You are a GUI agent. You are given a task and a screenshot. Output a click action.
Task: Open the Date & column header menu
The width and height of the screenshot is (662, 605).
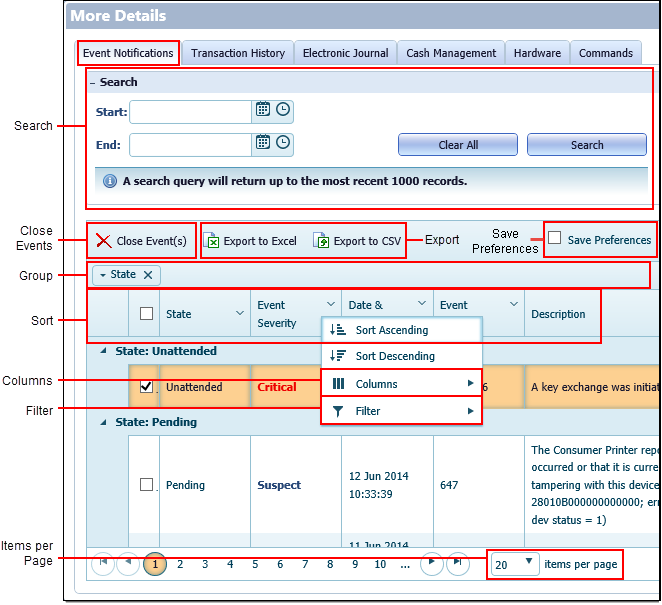pos(422,303)
